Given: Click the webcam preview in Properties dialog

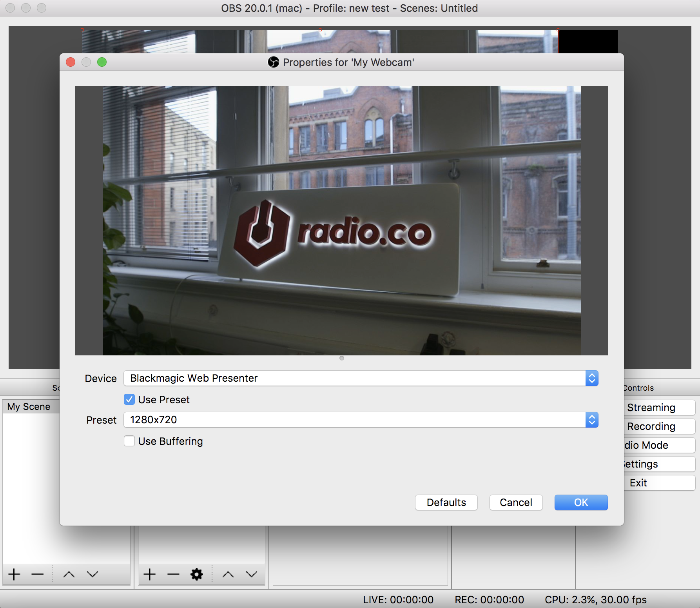Looking at the screenshot, I should (x=342, y=221).
